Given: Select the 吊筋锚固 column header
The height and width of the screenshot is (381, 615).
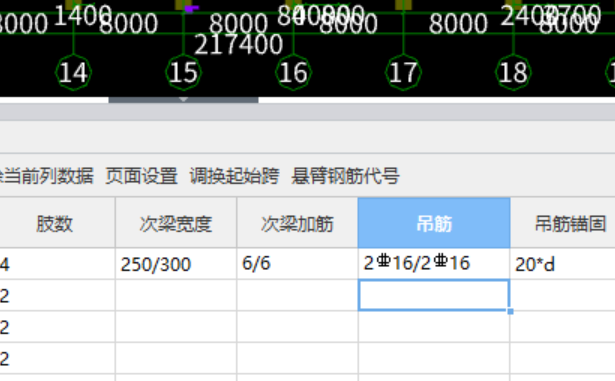Looking at the screenshot, I should click(562, 223).
